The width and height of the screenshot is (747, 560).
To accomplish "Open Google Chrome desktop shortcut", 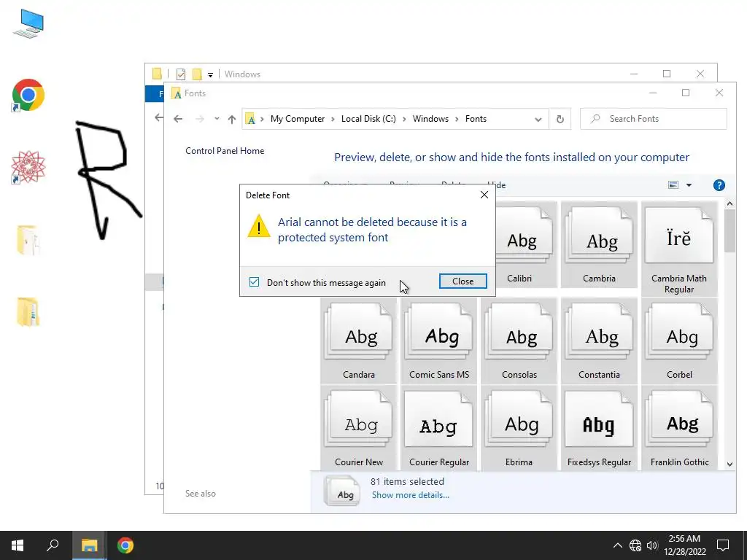I will click(28, 95).
